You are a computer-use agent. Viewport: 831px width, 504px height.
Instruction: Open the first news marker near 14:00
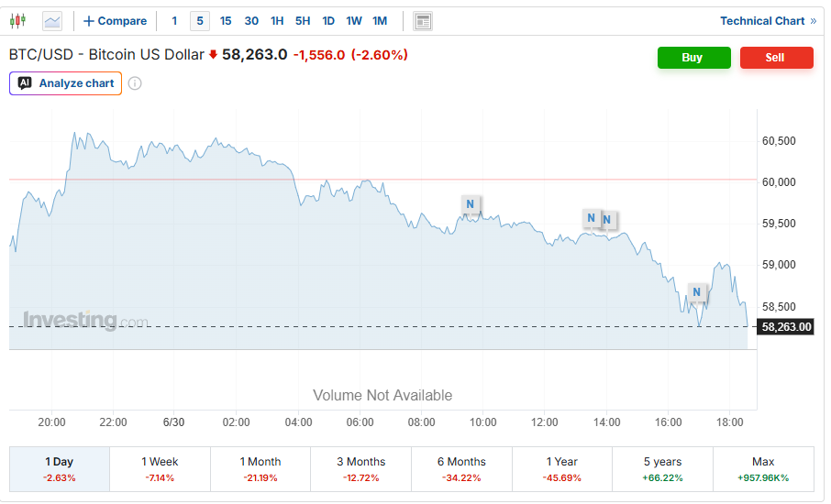pyautogui.click(x=591, y=218)
